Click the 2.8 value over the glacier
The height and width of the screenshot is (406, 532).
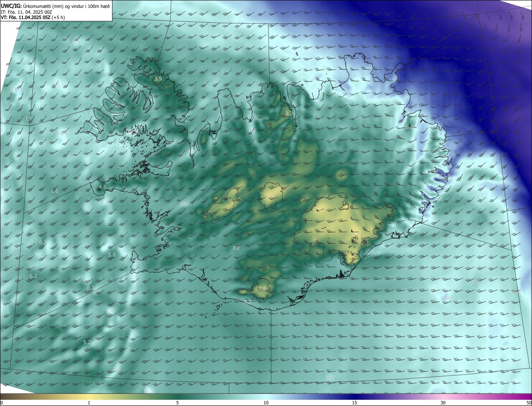(x=262, y=289)
